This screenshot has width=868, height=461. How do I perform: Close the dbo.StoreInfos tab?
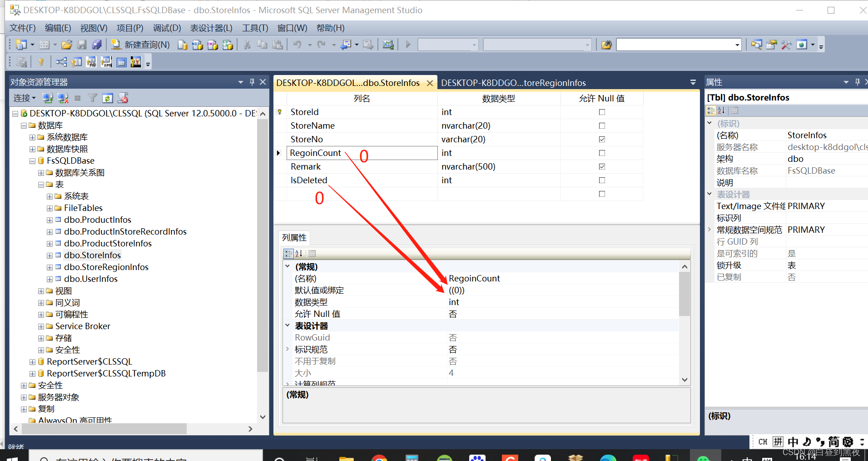pyautogui.click(x=430, y=83)
